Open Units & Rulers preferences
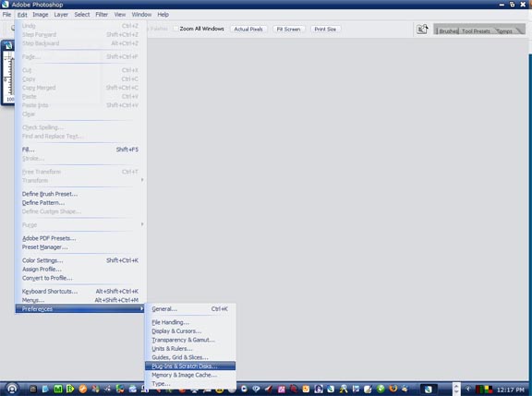This screenshot has height=396, width=532. point(190,349)
